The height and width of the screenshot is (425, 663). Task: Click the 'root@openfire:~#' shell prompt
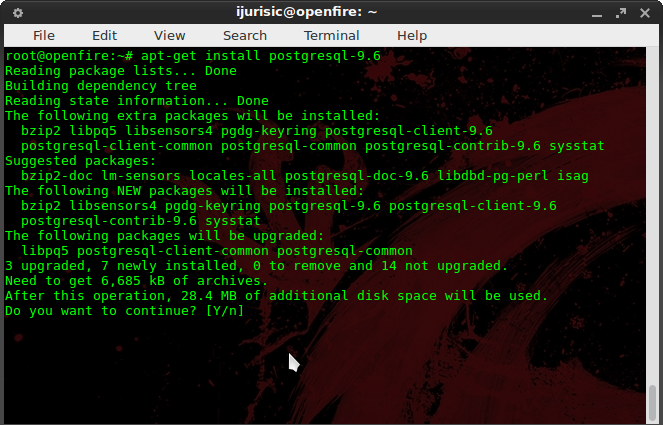coord(69,56)
